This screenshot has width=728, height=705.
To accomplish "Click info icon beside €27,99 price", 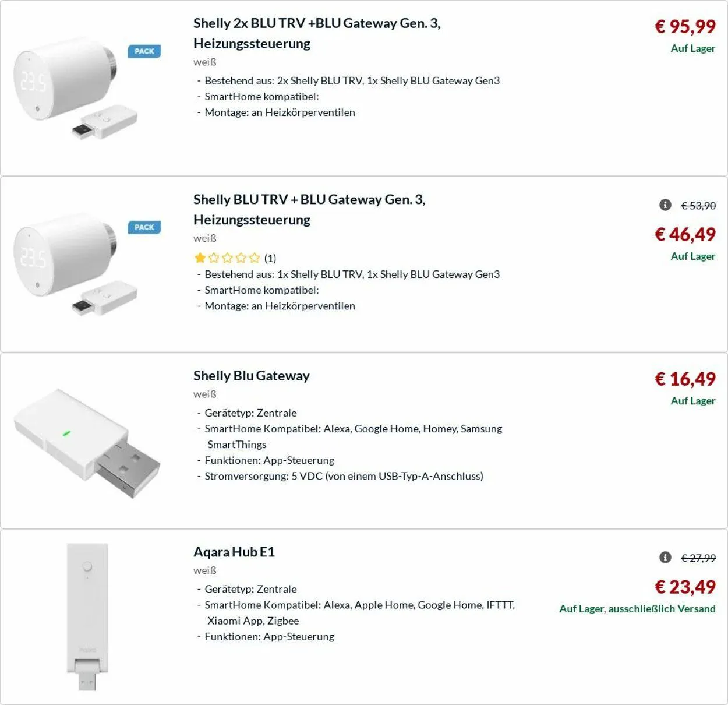I will click(x=665, y=558).
